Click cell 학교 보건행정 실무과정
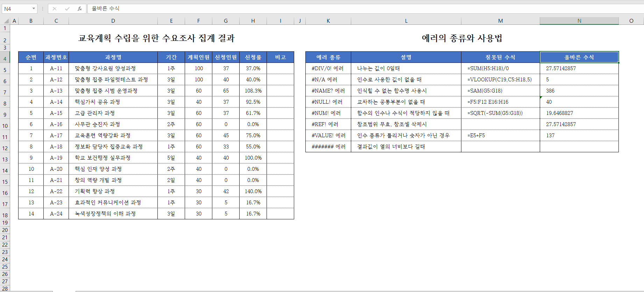Image resolution: width=644 pixels, height=292 pixels. click(113, 158)
